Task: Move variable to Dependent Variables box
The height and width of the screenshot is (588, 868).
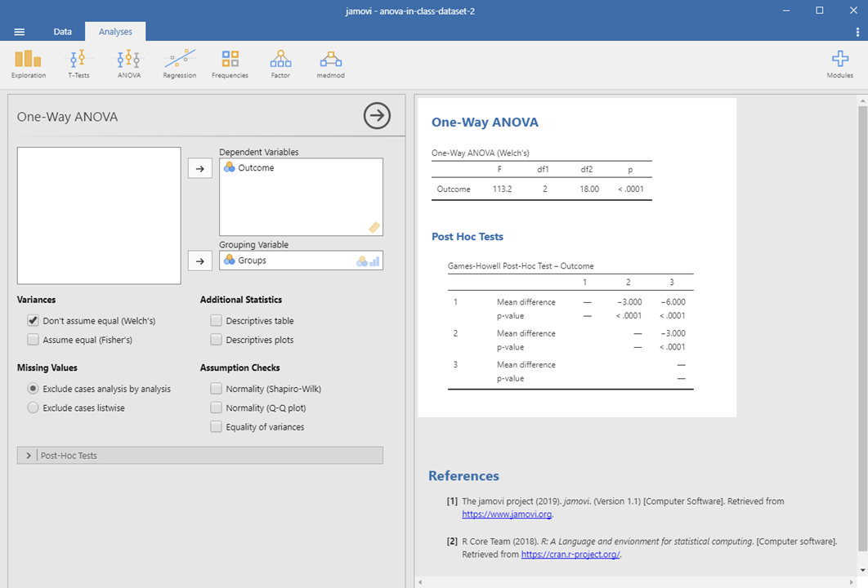Action: point(200,168)
